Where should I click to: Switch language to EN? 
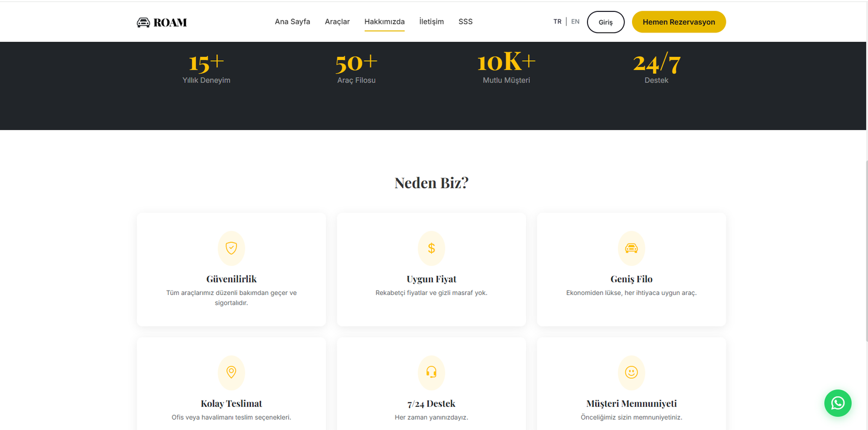click(575, 22)
